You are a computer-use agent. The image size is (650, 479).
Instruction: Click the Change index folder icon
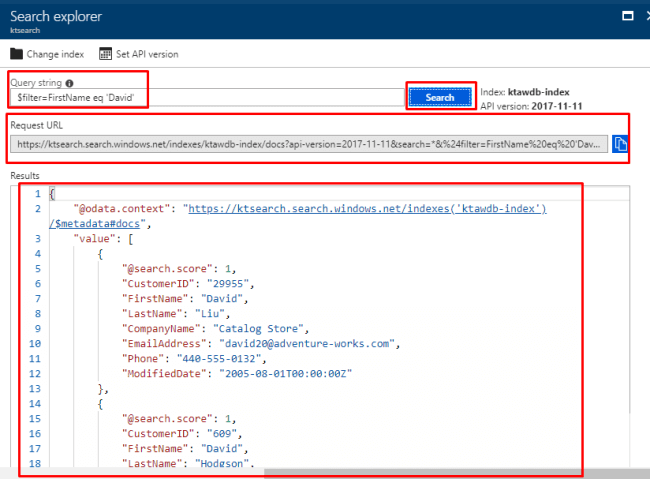tap(16, 54)
